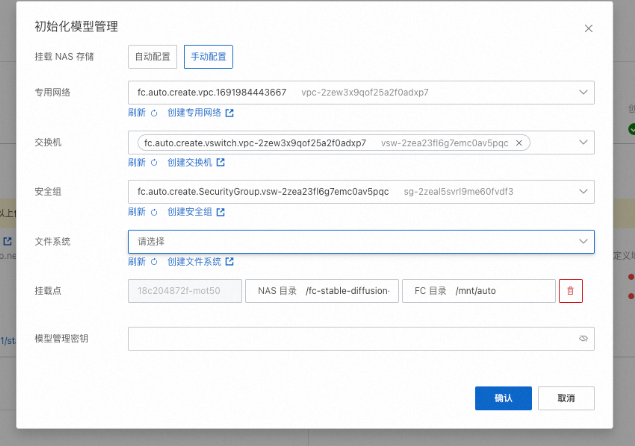
Task: Click refresh icon under 专用网络
Action: pyautogui.click(x=154, y=113)
